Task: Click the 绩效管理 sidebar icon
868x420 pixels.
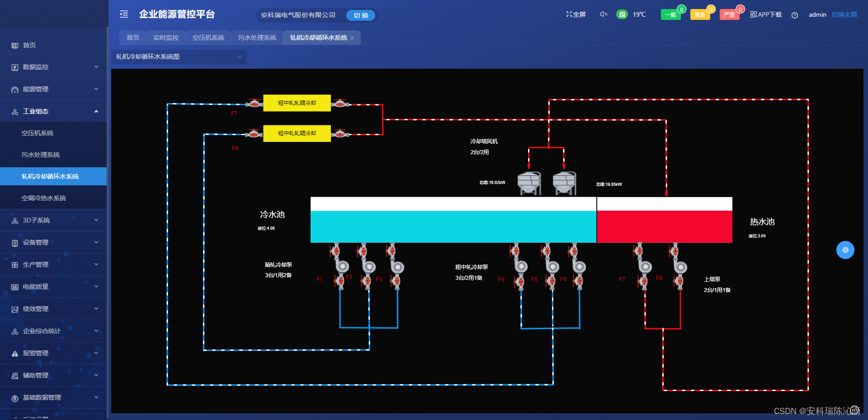Action: [15, 309]
